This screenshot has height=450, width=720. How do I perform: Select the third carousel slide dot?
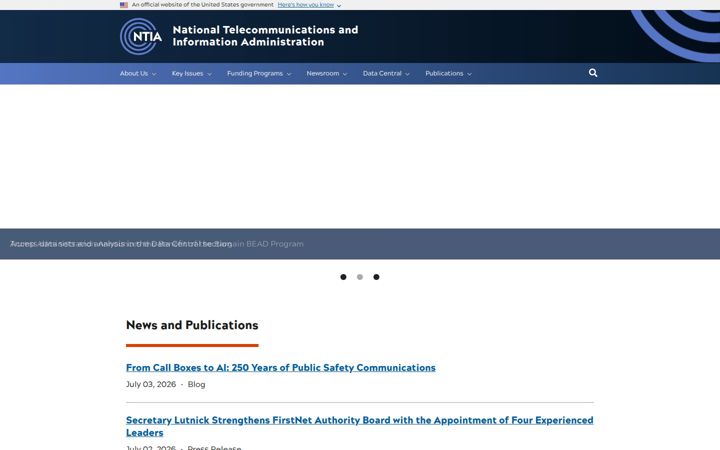click(376, 277)
